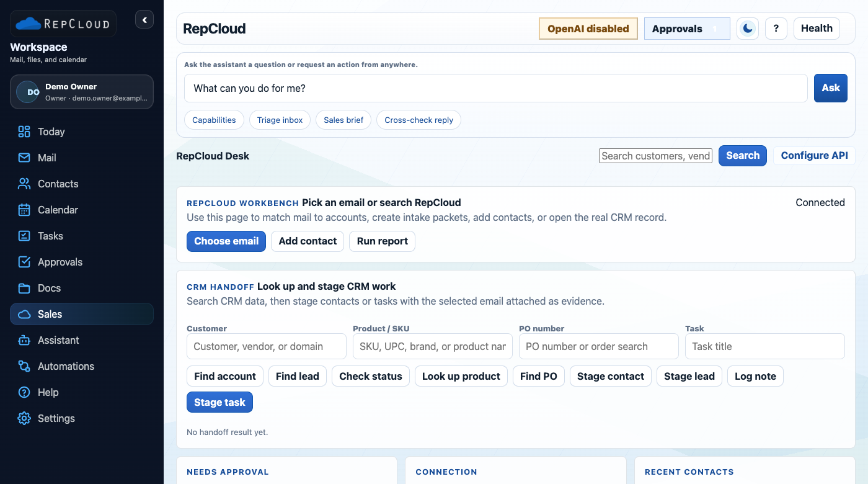The height and width of the screenshot is (484, 868).
Task: Click the Approvals checkbox icon
Action: pos(24,262)
